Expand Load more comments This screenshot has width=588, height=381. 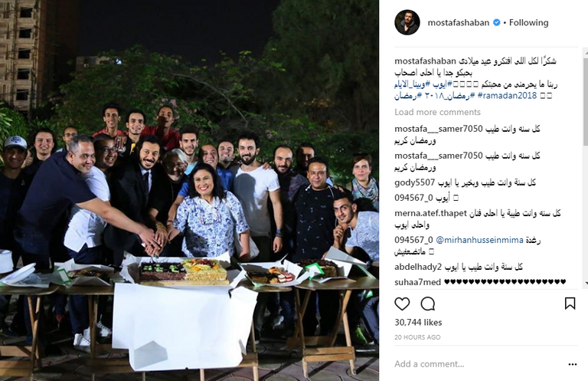pyautogui.click(x=437, y=112)
